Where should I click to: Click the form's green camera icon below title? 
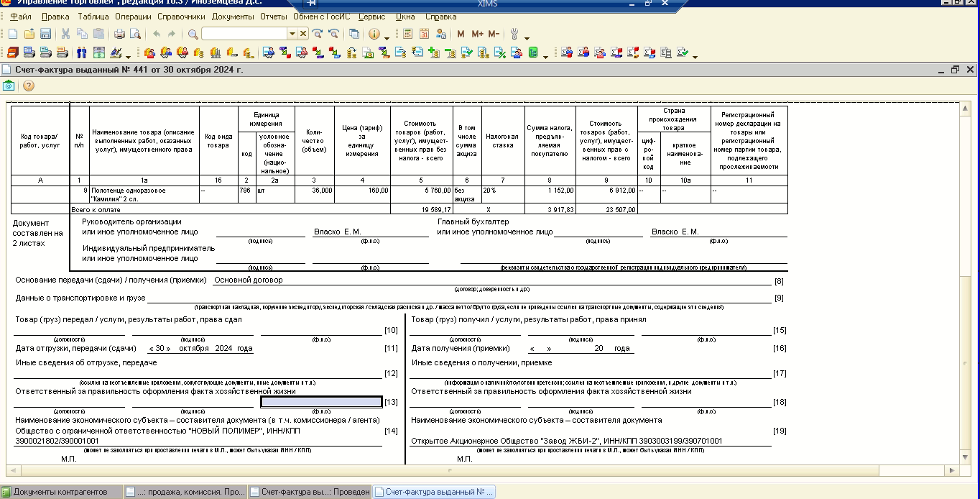9,86
